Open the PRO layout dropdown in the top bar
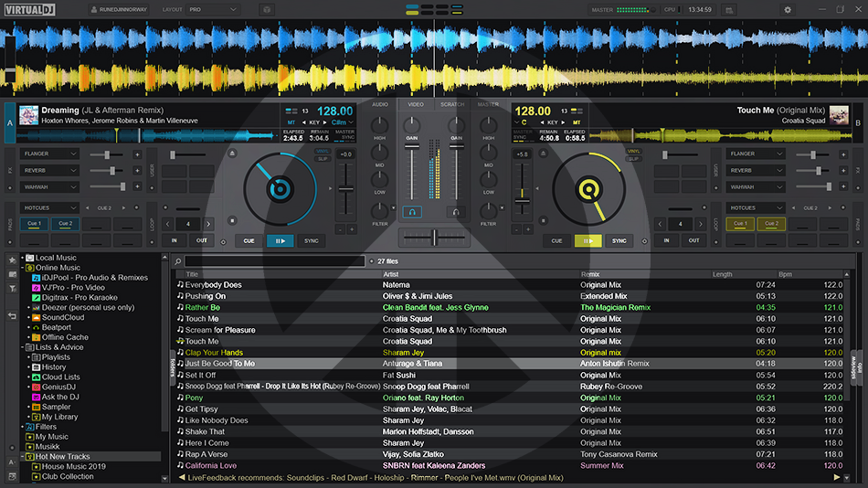 (213, 9)
